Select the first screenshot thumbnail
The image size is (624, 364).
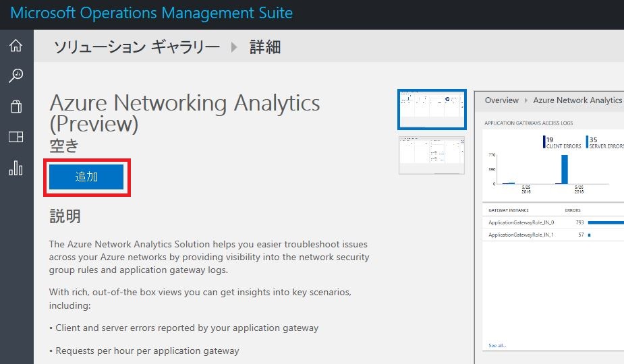coord(432,109)
